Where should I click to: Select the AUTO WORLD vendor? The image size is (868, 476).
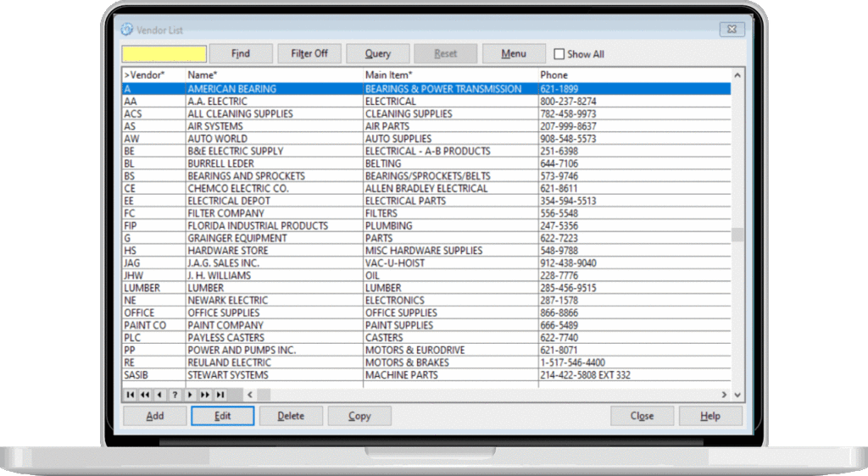click(426, 139)
